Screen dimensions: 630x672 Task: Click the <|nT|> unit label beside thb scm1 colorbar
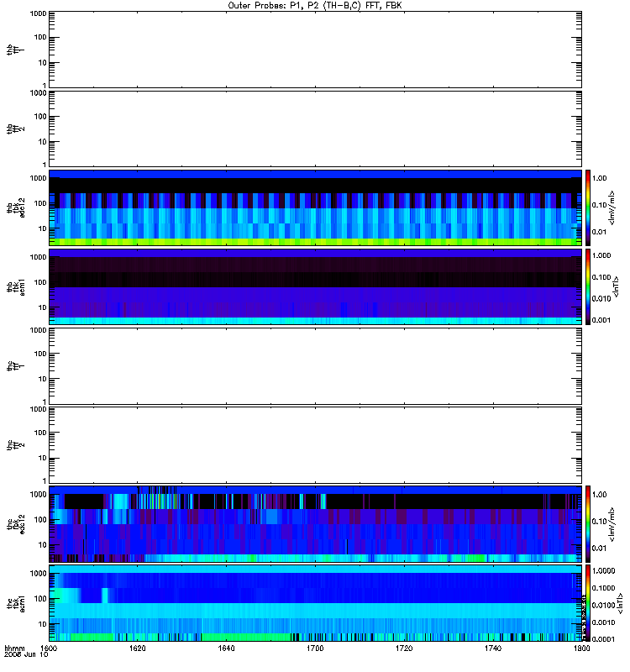click(x=617, y=286)
